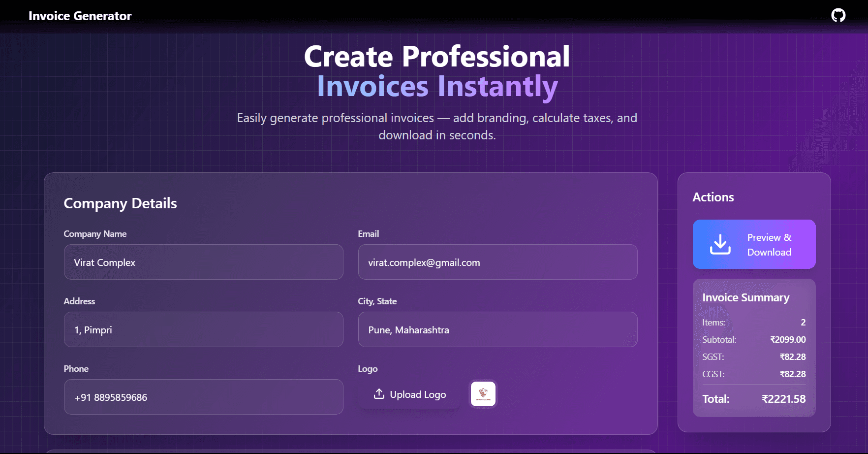Click the Sport Zone logo thumbnail
The width and height of the screenshot is (868, 454).
(x=483, y=394)
